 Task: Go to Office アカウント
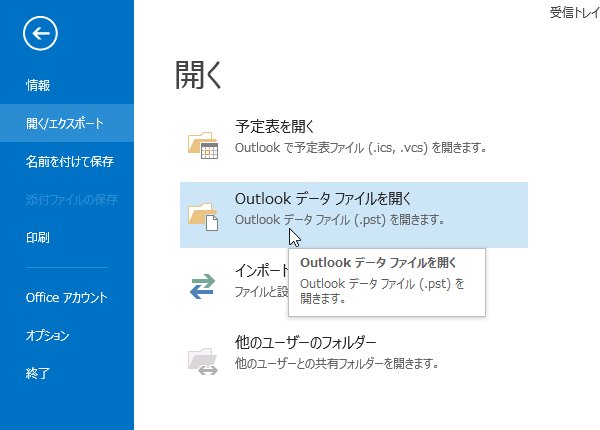pyautogui.click(x=67, y=298)
